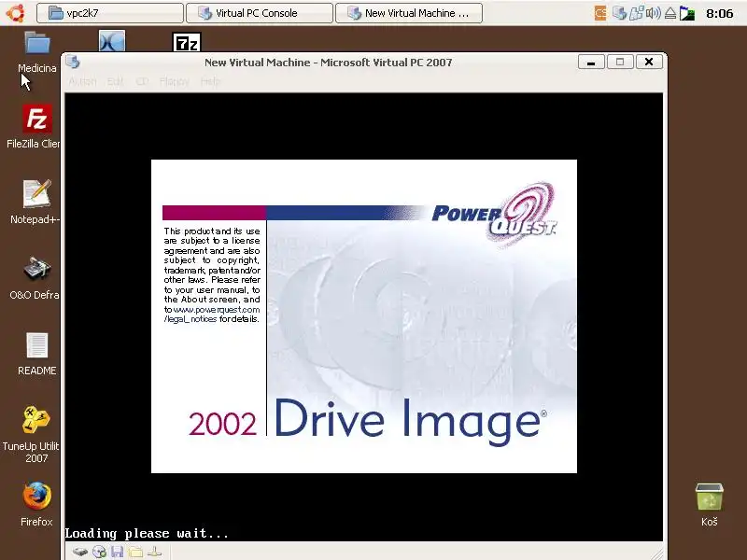
Task: Close the New Virtual Machine window
Action: click(x=649, y=62)
